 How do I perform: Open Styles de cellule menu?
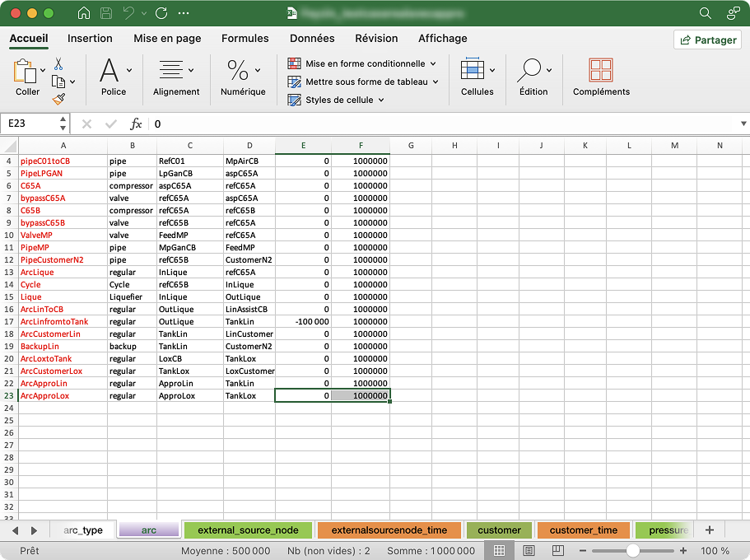[x=336, y=100]
